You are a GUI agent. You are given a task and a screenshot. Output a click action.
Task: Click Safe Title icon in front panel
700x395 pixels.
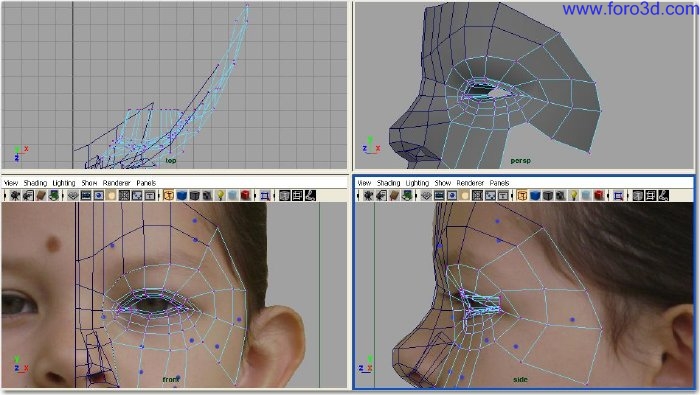[150, 195]
